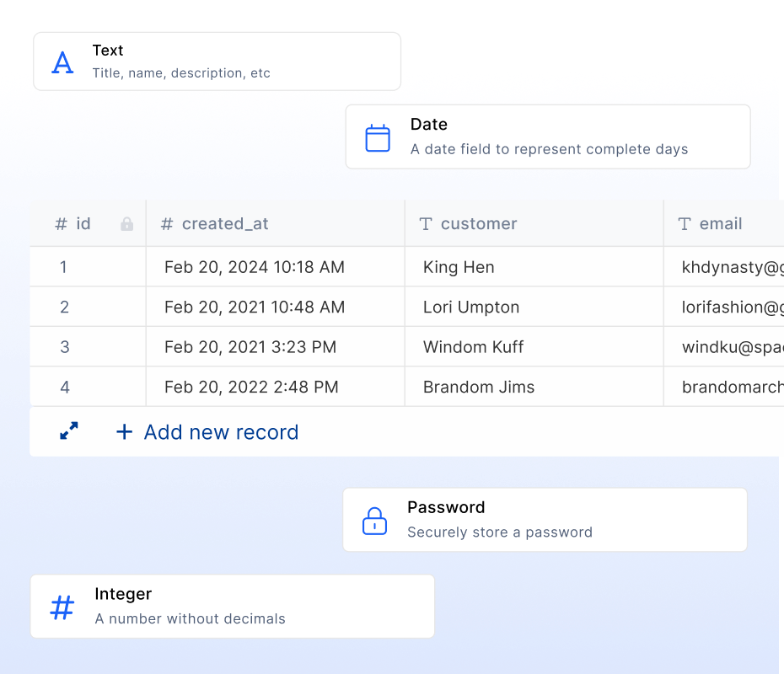784x674 pixels.
Task: Click the plus icon before Add new record
Action: click(124, 431)
